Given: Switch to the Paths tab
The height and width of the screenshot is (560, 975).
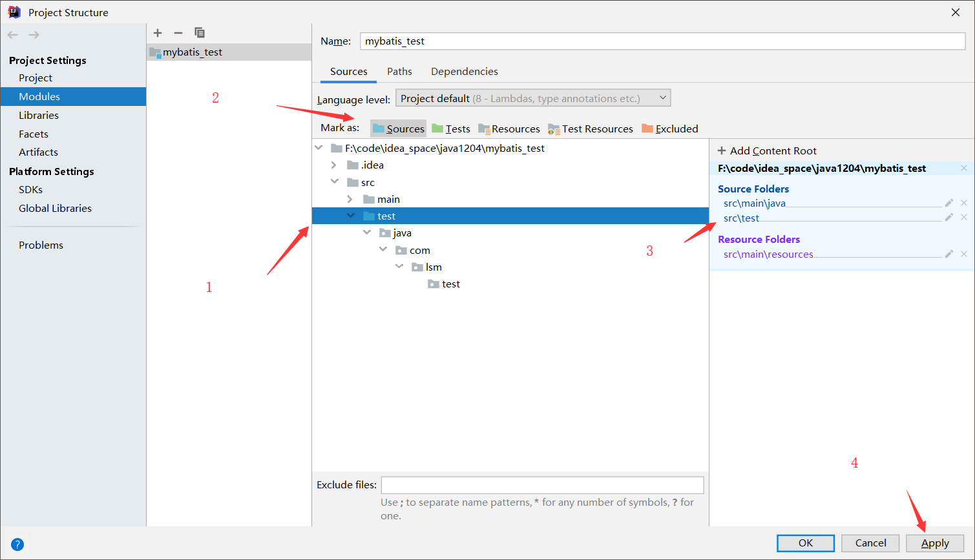Looking at the screenshot, I should pyautogui.click(x=399, y=71).
